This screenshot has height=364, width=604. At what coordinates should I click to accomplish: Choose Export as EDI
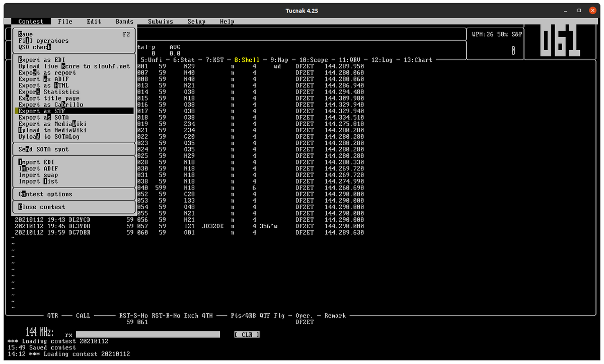(74, 60)
